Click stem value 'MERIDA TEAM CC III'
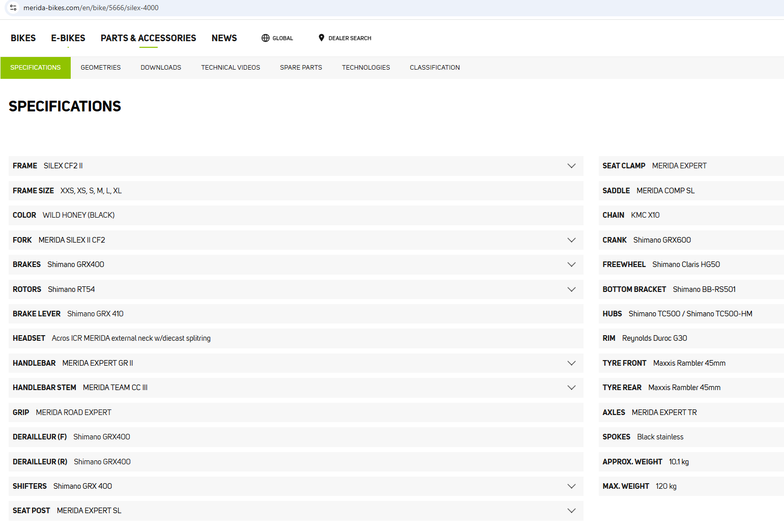This screenshot has width=784, height=532. point(115,388)
